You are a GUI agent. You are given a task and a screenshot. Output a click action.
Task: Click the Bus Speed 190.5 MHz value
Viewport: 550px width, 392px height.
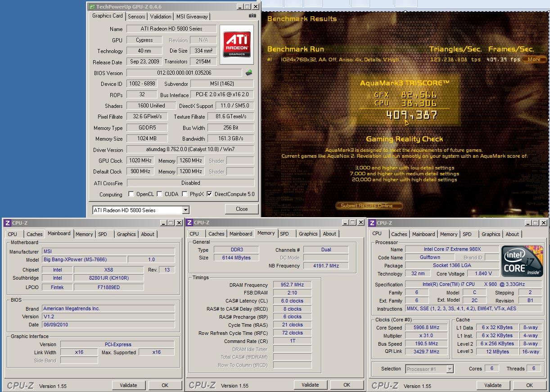[x=426, y=344]
